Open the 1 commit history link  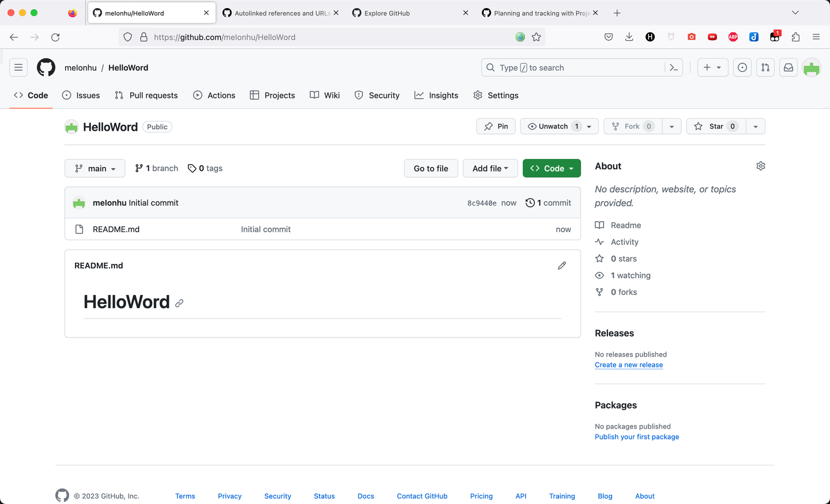coord(548,203)
